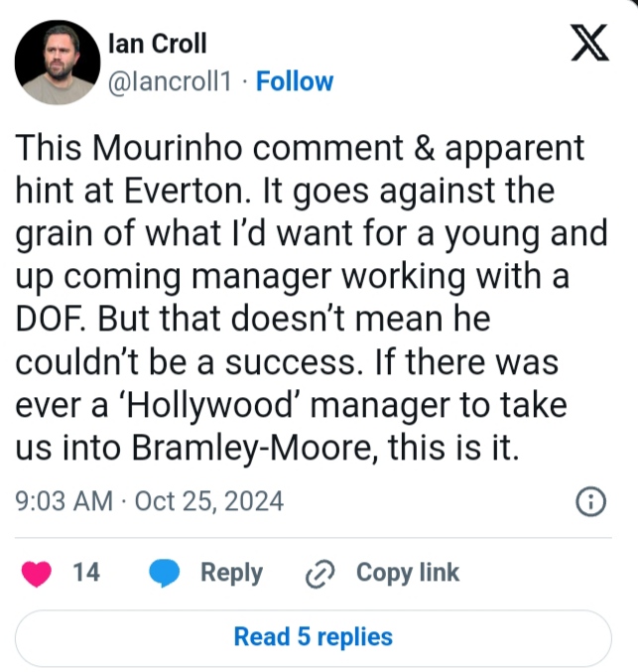Open the Ian Croll display name
The width and height of the screenshot is (638, 672).
coord(158,45)
